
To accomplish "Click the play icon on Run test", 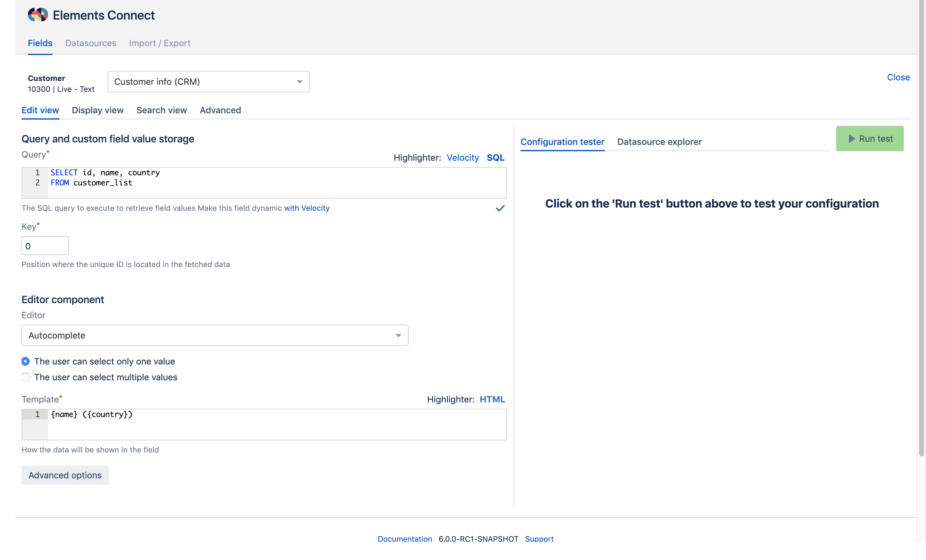I will (x=852, y=139).
